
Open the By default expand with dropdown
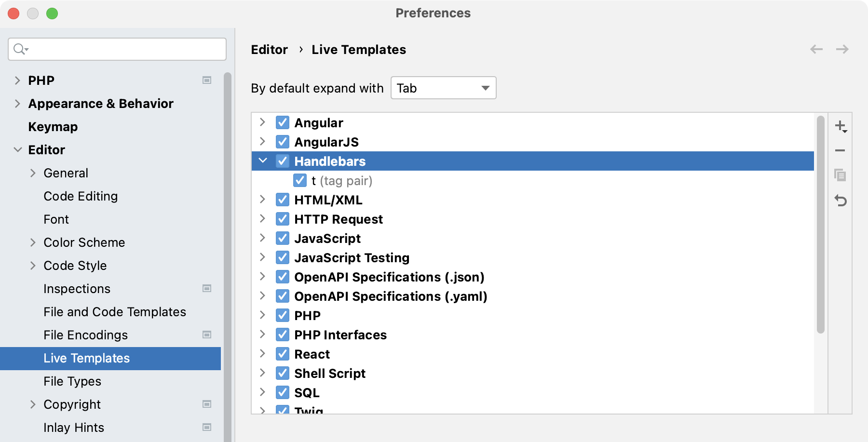click(443, 88)
